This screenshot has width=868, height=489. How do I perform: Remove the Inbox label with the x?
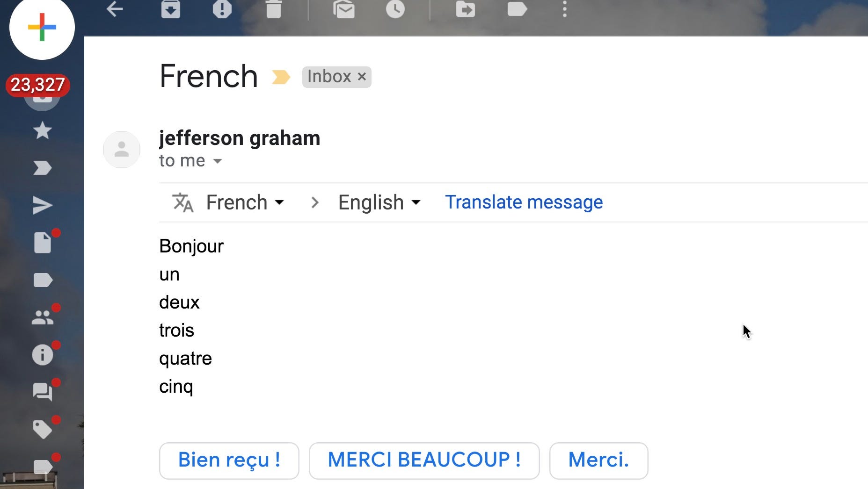coord(362,77)
